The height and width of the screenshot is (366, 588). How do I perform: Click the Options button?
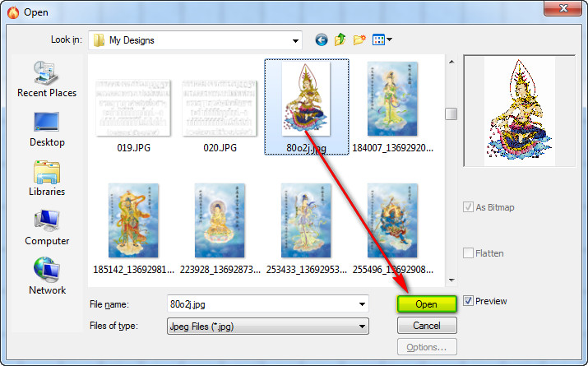pos(427,347)
